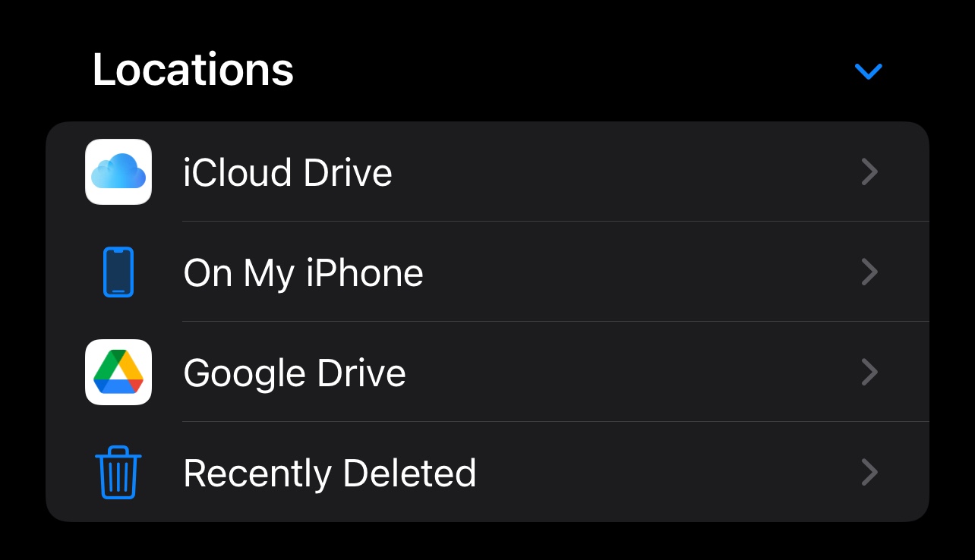This screenshot has height=560, width=975.
Task: Click blank header space beside Locations title
Action: (x=570, y=70)
